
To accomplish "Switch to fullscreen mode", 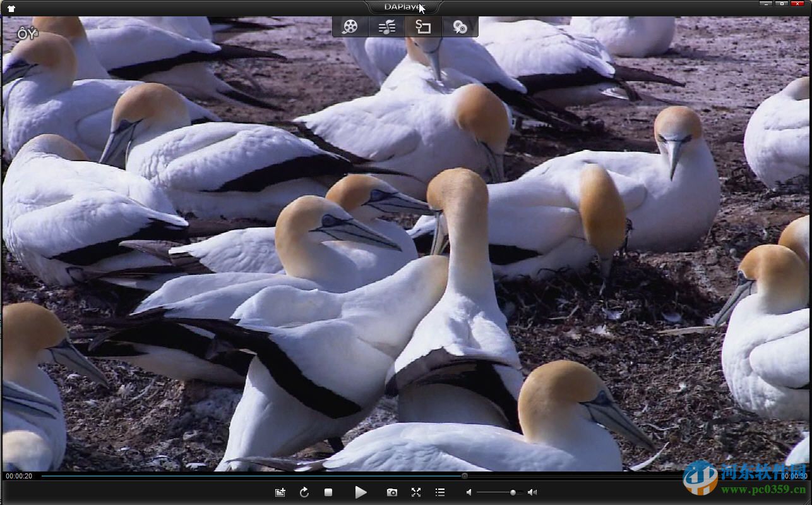I will (x=416, y=492).
